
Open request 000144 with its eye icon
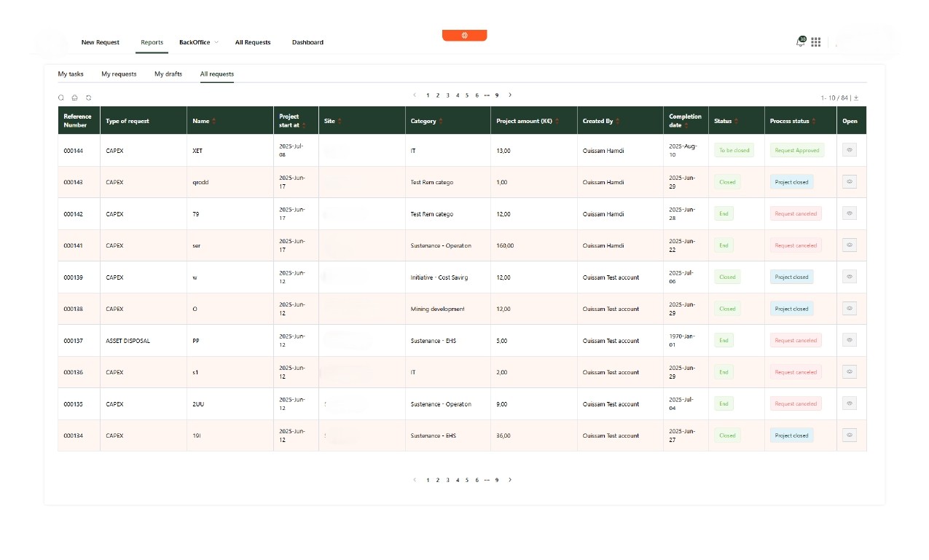point(849,150)
